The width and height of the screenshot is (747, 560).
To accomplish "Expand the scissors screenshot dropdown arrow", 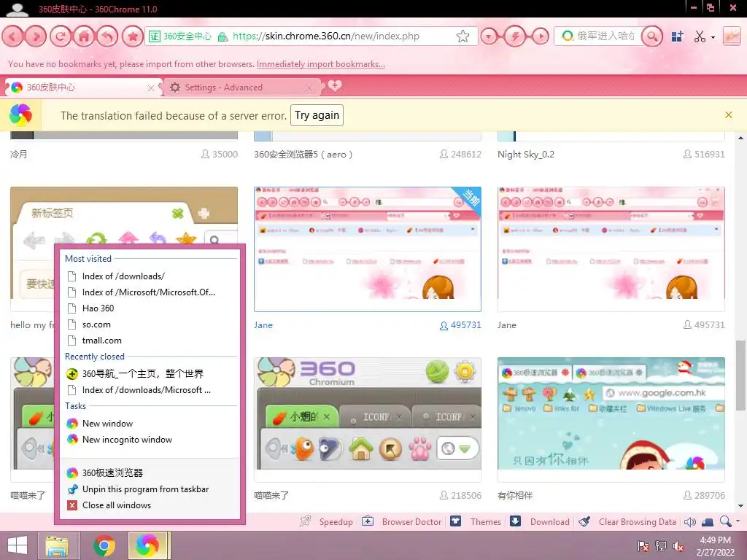I will (713, 37).
